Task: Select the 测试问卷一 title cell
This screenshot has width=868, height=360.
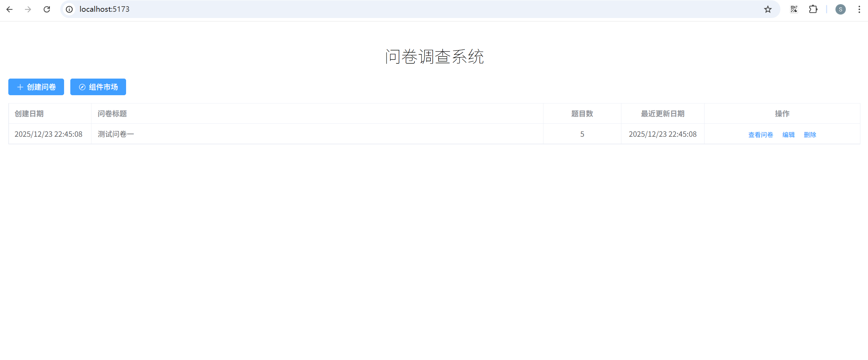Action: pos(317,134)
